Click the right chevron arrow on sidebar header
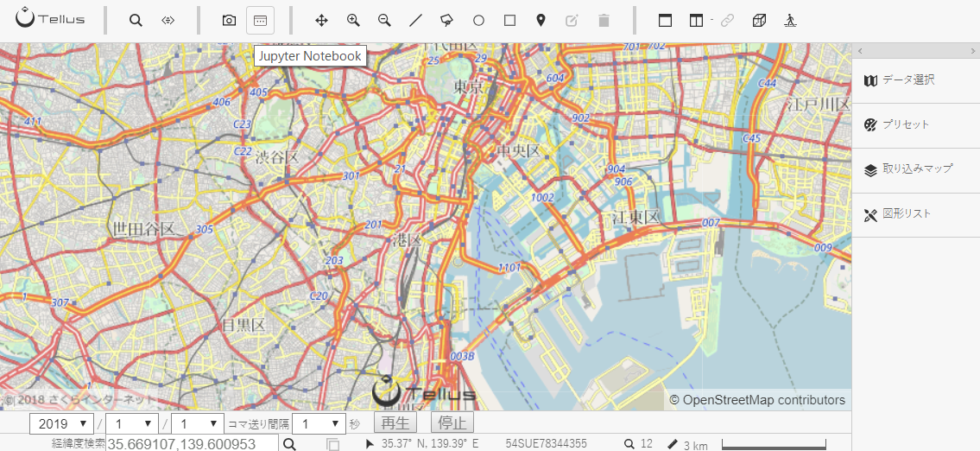This screenshot has height=451, width=980. [x=972, y=51]
